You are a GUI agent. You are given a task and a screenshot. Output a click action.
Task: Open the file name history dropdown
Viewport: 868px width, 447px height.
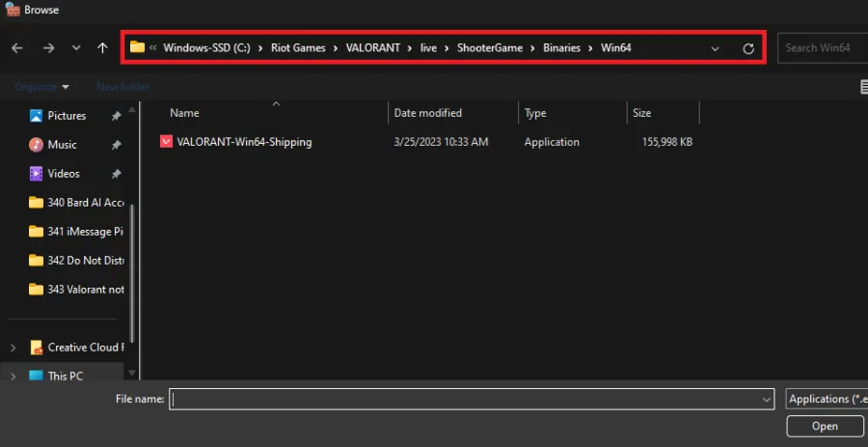coord(767,399)
